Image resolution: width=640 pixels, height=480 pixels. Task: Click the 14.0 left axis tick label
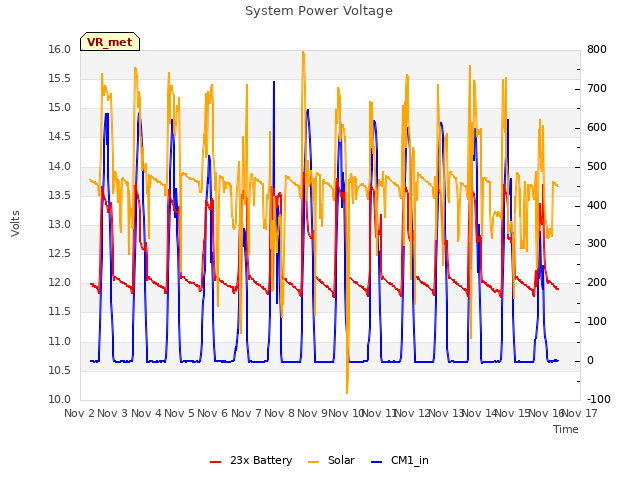[x=60, y=166]
